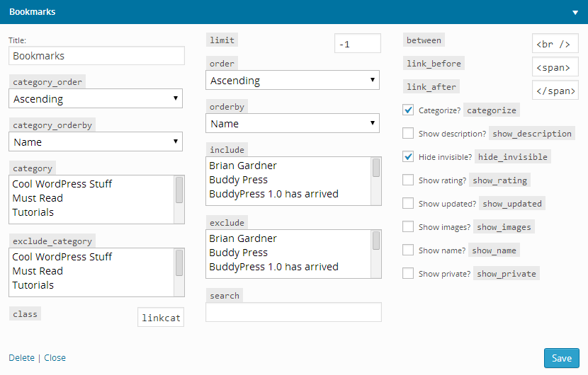Expand the order Ascending dropdown

pyautogui.click(x=293, y=80)
